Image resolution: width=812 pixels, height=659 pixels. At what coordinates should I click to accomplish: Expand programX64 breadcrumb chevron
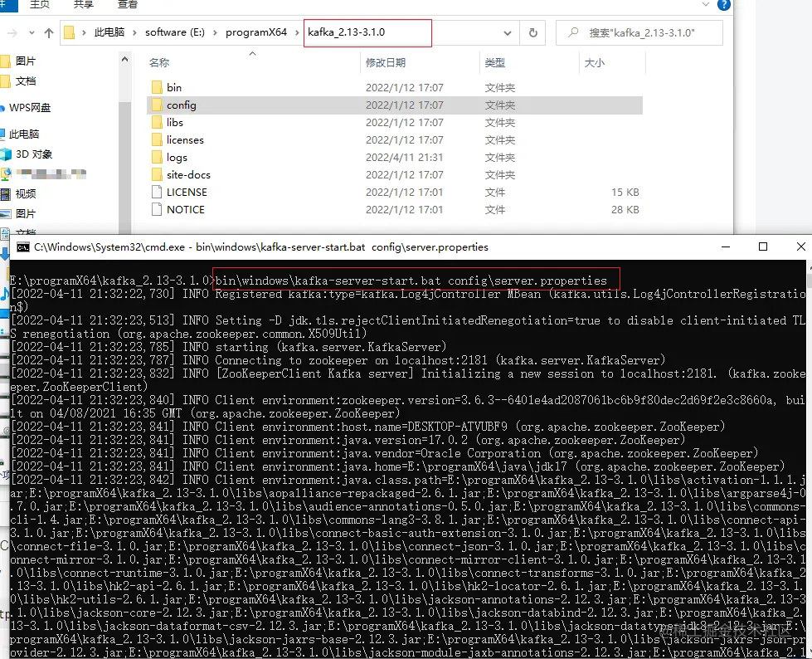tap(297, 32)
